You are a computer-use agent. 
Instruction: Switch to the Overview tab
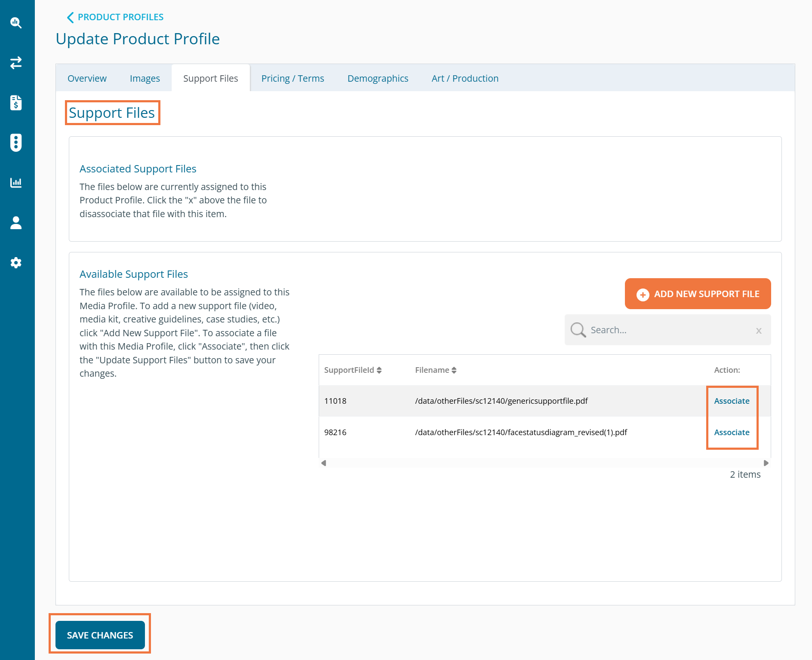click(87, 78)
